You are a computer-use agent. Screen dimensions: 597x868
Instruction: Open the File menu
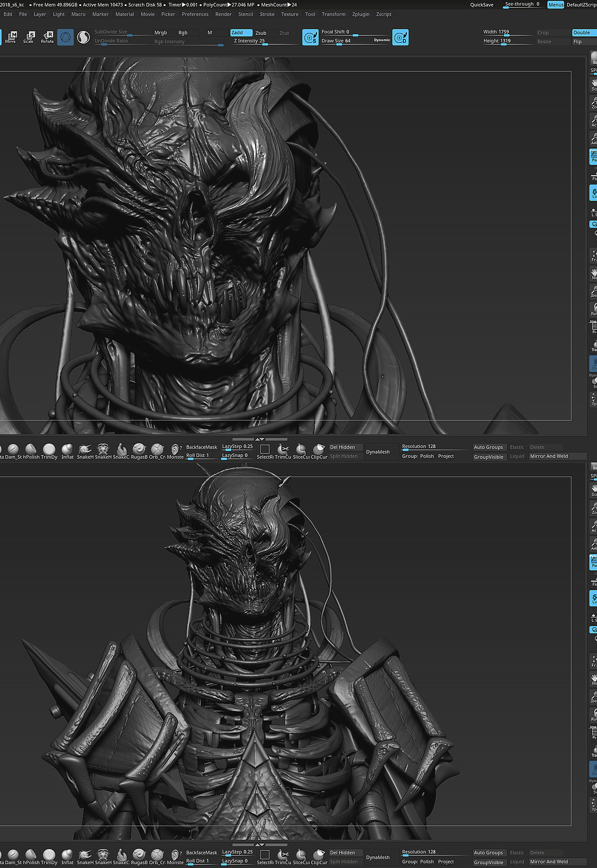click(23, 14)
